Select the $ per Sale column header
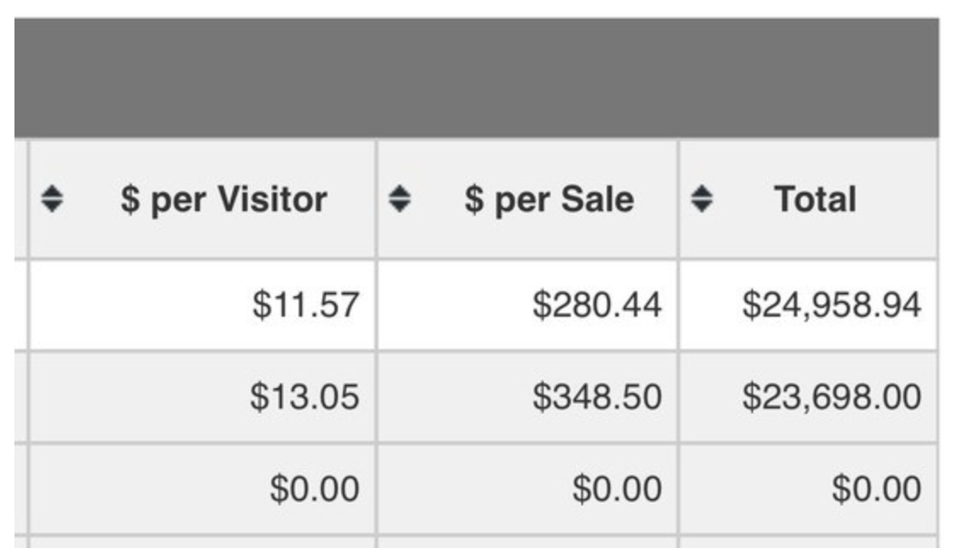Viewport: 965px width, 560px height. (x=528, y=199)
